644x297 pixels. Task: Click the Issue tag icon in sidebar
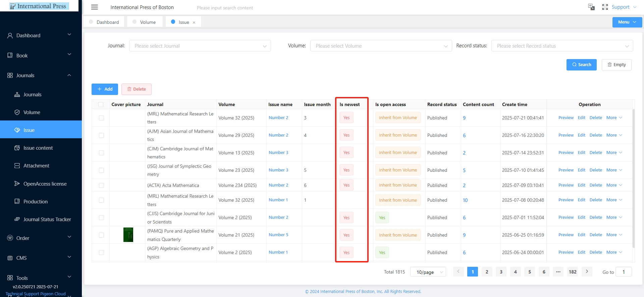pos(17,130)
